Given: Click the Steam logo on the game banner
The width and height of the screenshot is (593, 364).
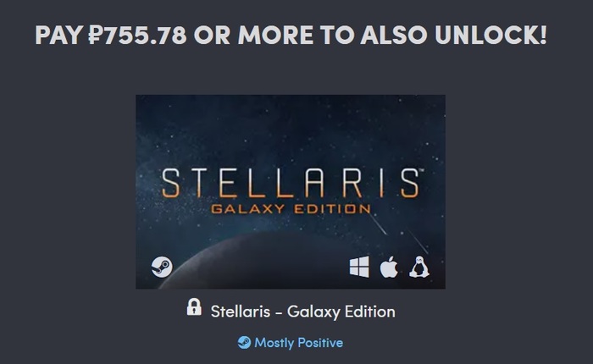Looking at the screenshot, I should coord(161,267).
